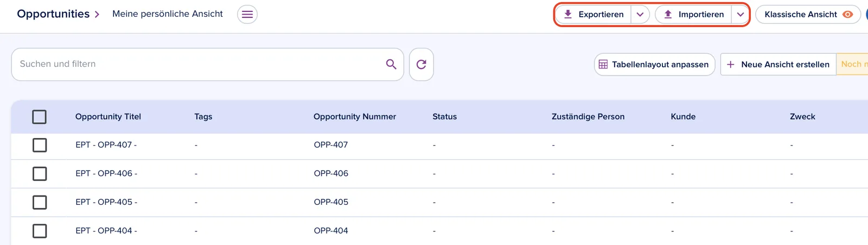The image size is (868, 245).
Task: Click the magnifier search icon
Action: coord(391,64)
